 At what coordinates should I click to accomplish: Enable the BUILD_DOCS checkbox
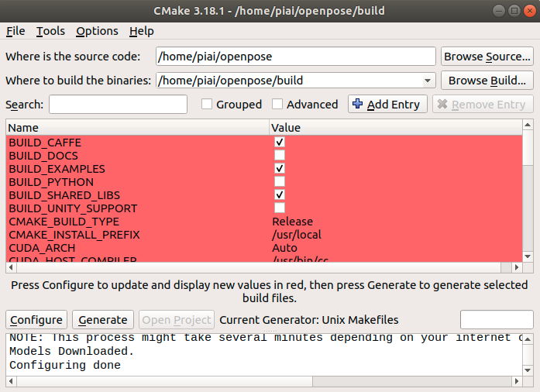point(280,156)
